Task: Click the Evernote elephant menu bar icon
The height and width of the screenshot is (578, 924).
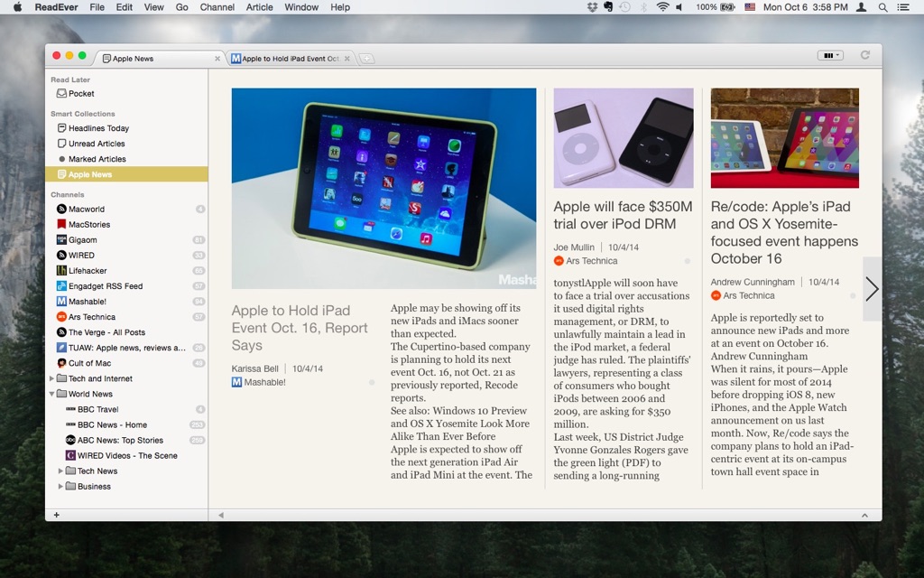Action: 608,7
